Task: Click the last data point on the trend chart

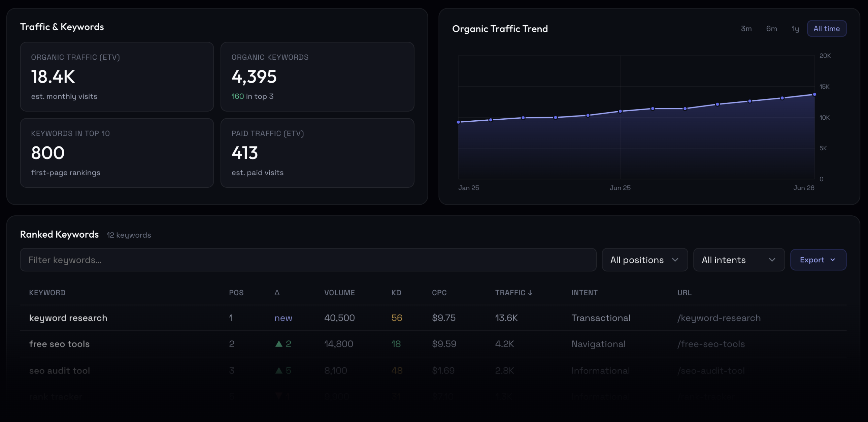Action: (814, 94)
